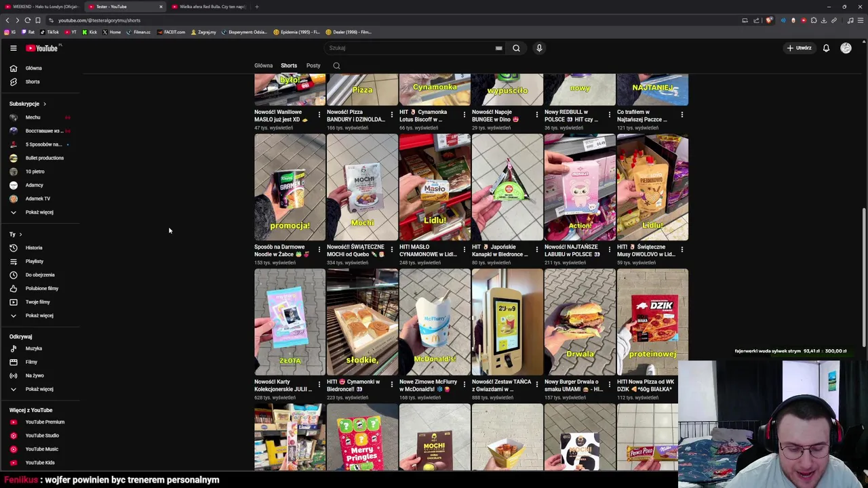868x488 pixels.
Task: Open a new browser tab
Action: [256, 7]
